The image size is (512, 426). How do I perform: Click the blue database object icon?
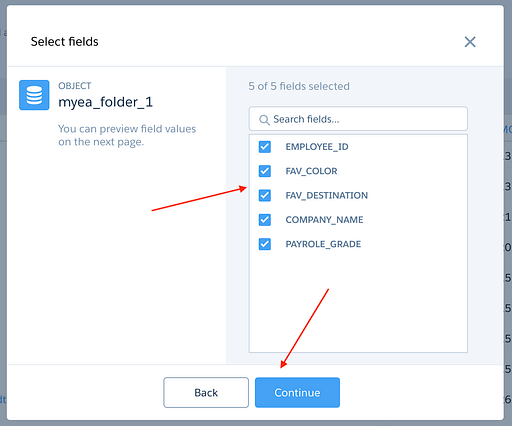(34, 95)
